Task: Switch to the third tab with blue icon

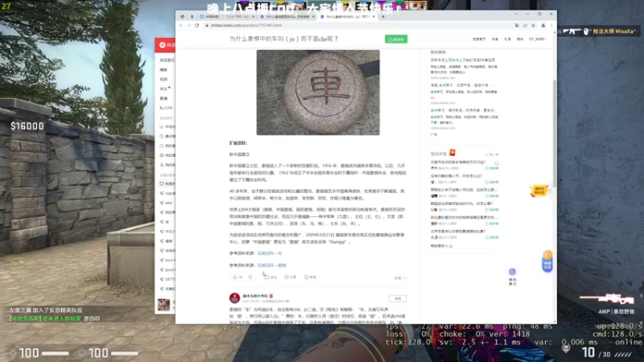Action: [227, 17]
